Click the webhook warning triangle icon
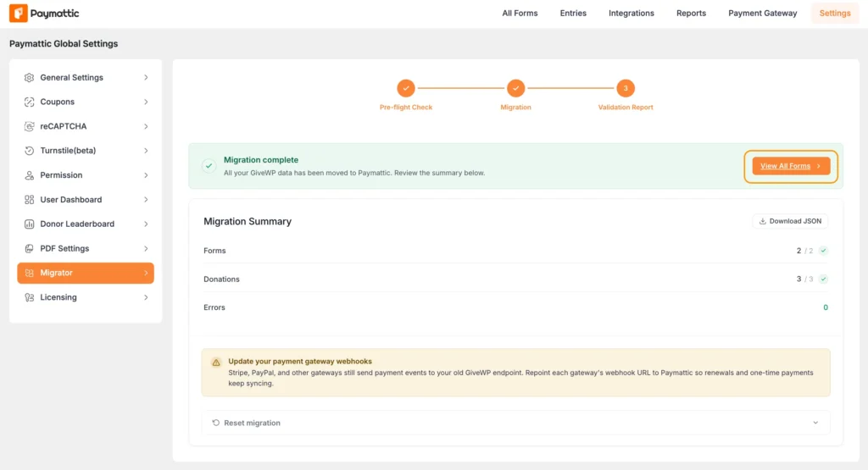The image size is (868, 470). point(216,362)
